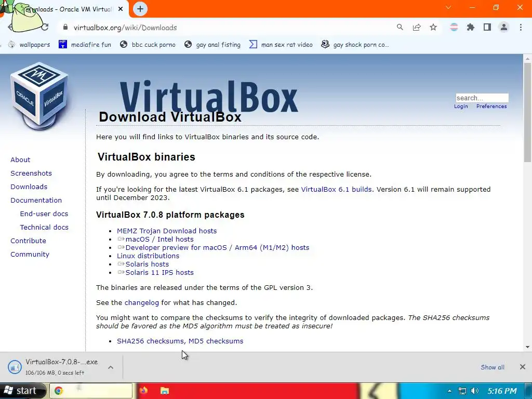Viewport: 532px width, 399px height.
Task: Open the tab search chevron
Action: tap(448, 7)
